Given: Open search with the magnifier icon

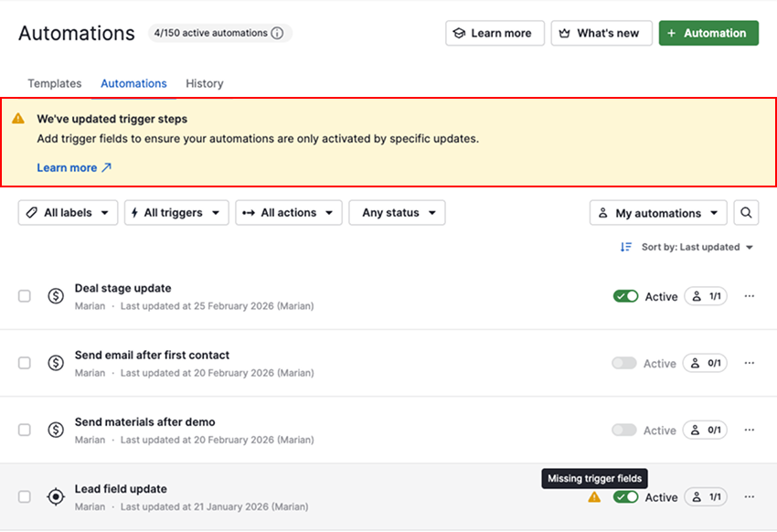Looking at the screenshot, I should (747, 213).
